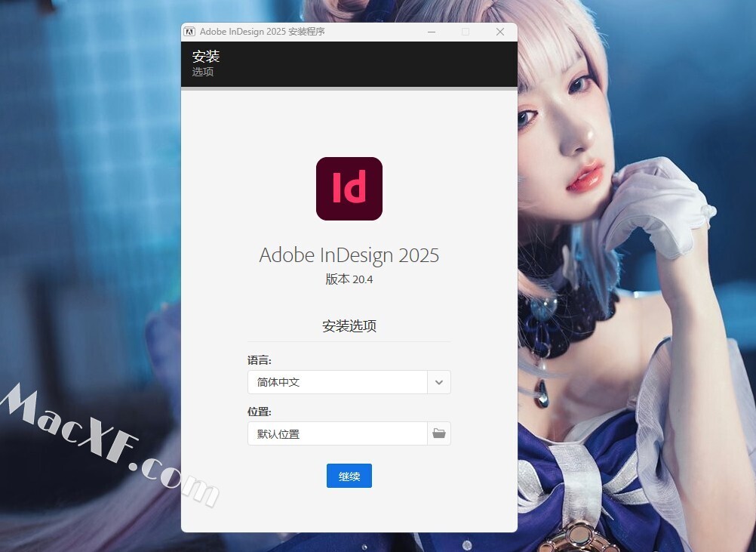Open the 语言 dropdown arrow

pos(439,382)
